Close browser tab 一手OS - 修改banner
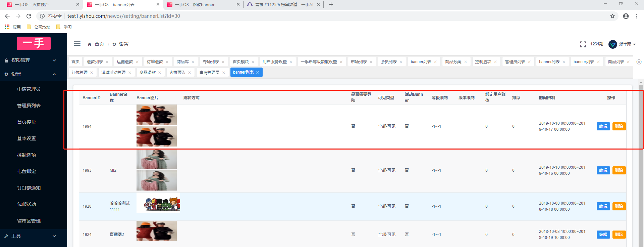This screenshot has height=247, width=644. point(238,4)
